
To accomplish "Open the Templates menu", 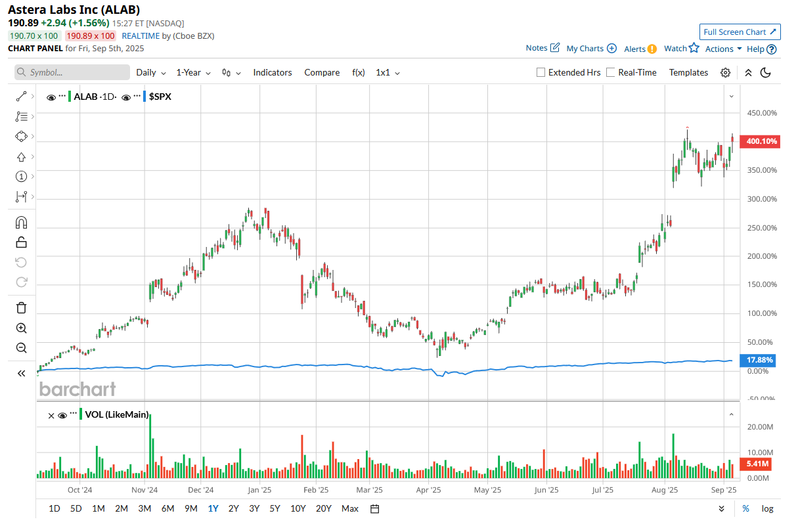I will [688, 73].
